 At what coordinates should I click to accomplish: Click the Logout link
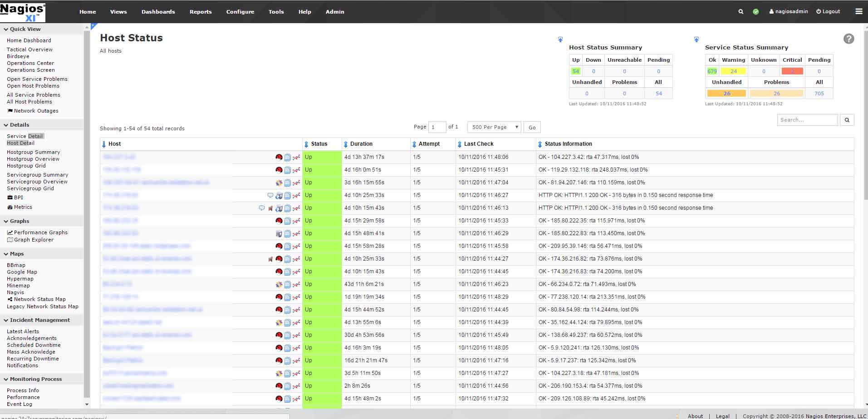tap(828, 11)
